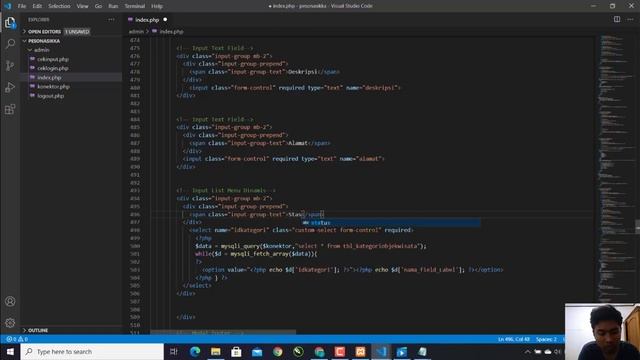Open the View menu
This screenshot has height=360, width=640.
pos(82,6)
